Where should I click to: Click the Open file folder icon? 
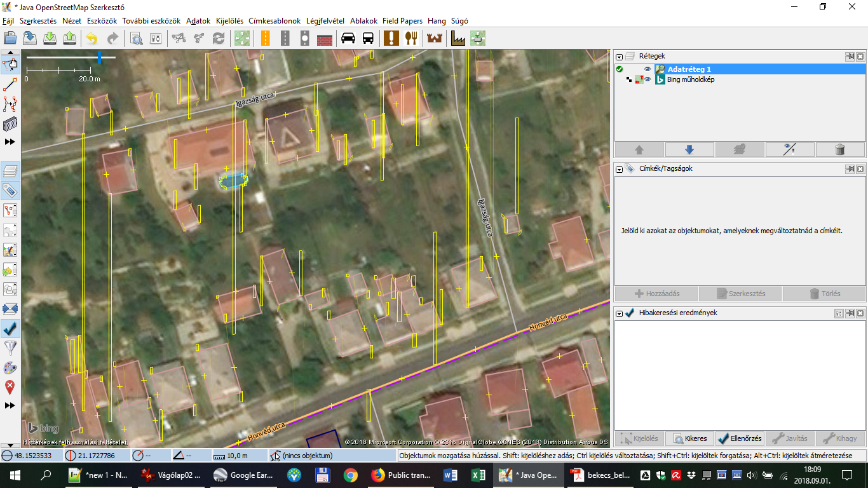(10, 38)
